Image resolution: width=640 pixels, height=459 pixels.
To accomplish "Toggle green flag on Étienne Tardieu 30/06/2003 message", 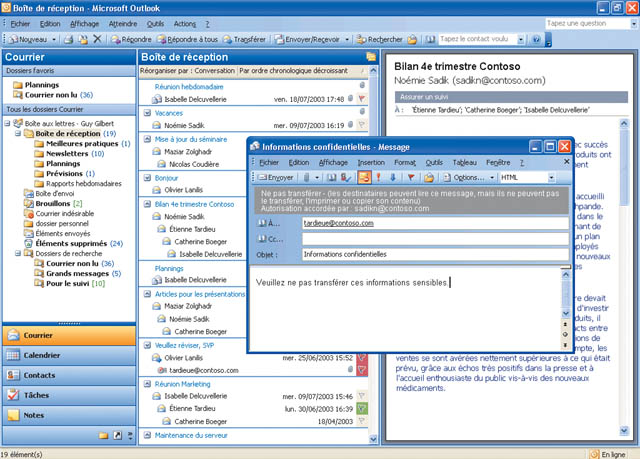I will click(x=362, y=408).
